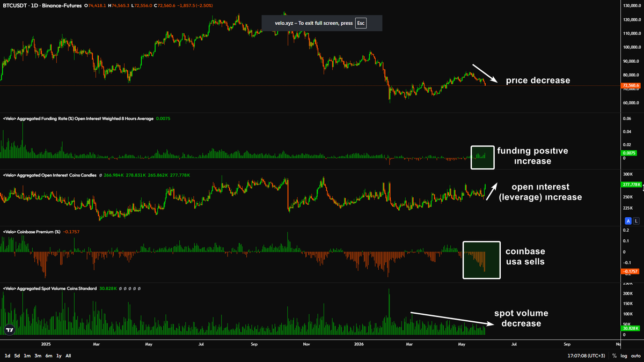Show the All time range
The image size is (644, 362).
click(x=68, y=356)
